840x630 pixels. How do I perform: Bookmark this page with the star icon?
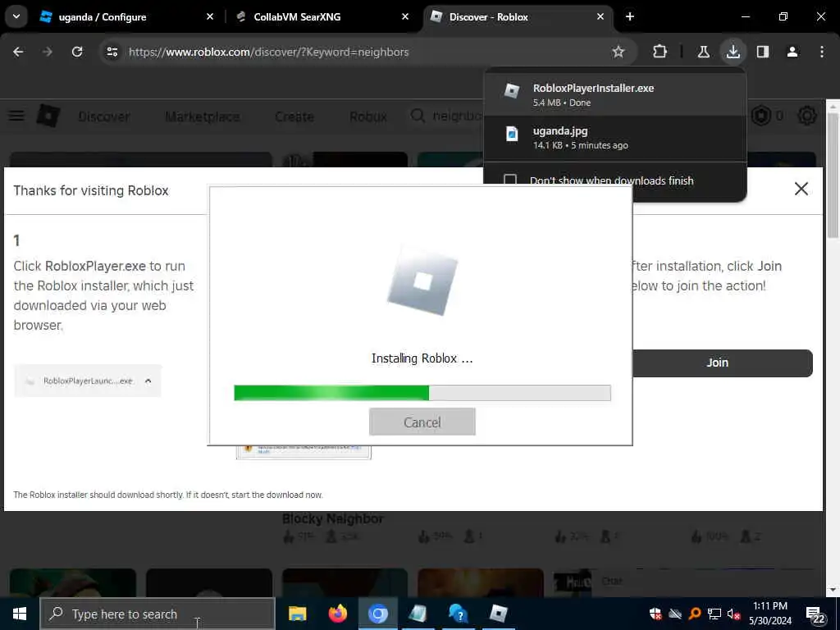tap(619, 52)
